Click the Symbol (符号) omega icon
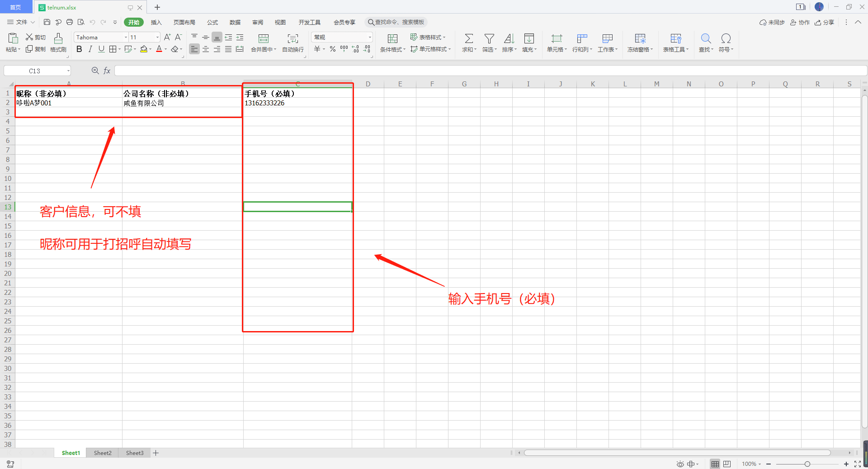Viewport: 868px width, 469px height. click(726, 39)
